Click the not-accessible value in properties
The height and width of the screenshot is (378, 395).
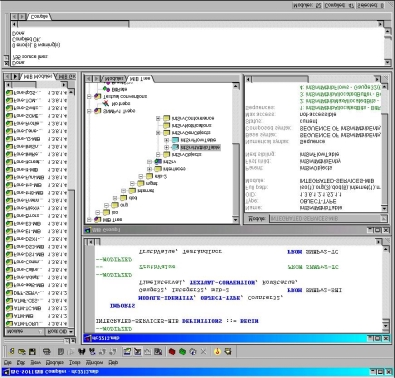318,114
